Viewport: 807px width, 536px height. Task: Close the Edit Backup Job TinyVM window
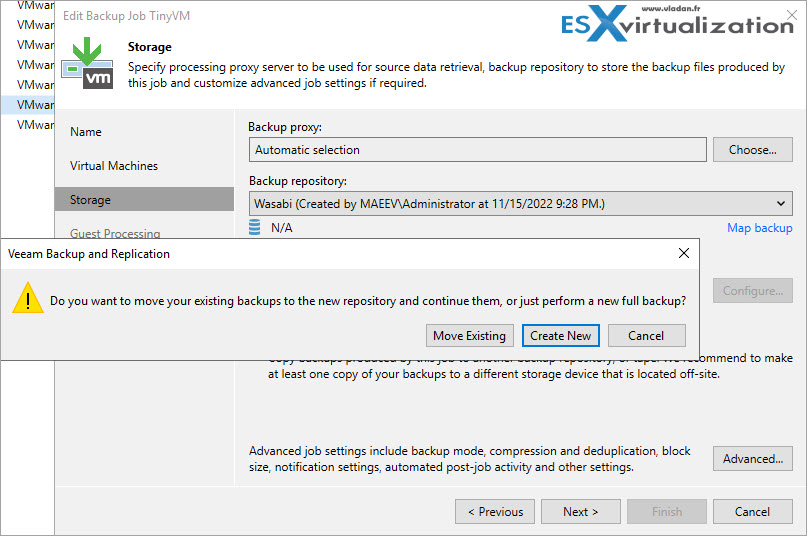[792, 15]
